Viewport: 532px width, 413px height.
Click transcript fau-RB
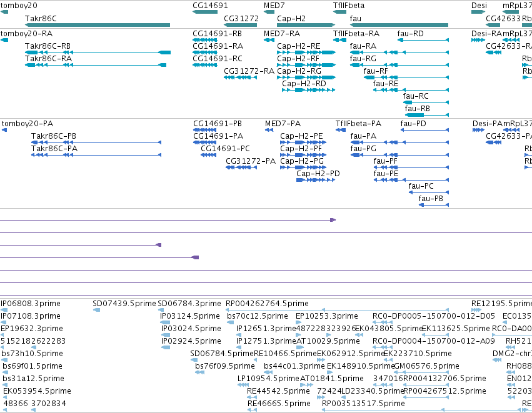coord(427,115)
